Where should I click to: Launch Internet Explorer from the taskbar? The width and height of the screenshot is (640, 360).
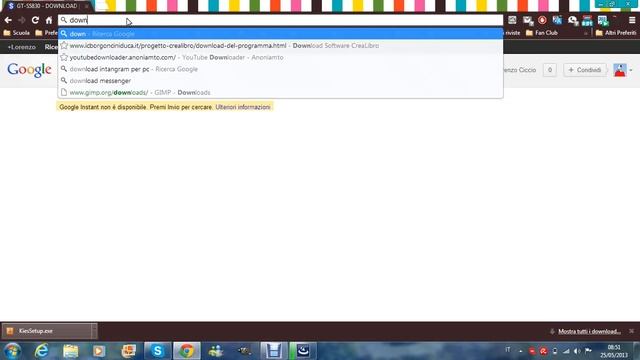pyautogui.click(x=42, y=351)
